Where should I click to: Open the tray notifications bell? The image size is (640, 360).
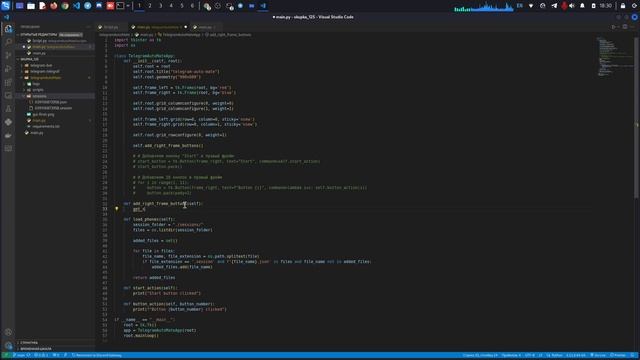coord(582,6)
